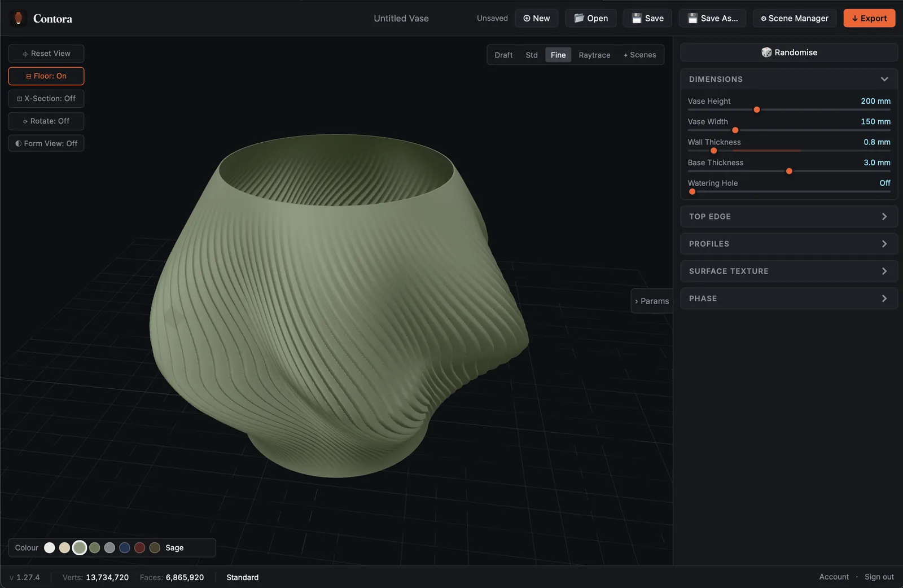Click the floppy disk icon on Save
Viewport: 903px width, 588px height.
[637, 18]
